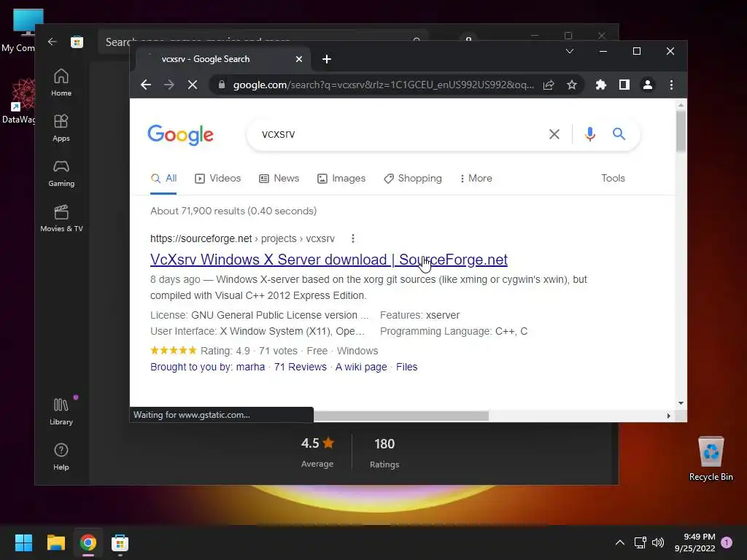The width and height of the screenshot is (747, 560).
Task: Open File Explorer from taskbar
Action: point(55,542)
